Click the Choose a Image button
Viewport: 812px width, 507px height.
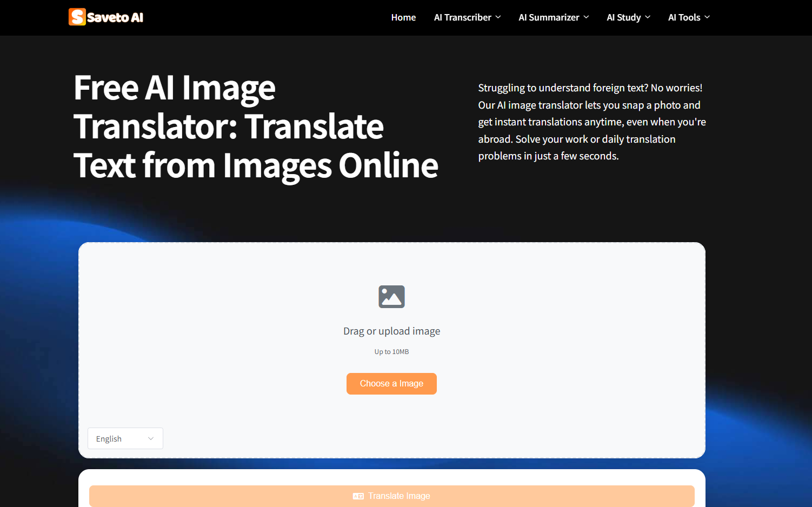391,383
